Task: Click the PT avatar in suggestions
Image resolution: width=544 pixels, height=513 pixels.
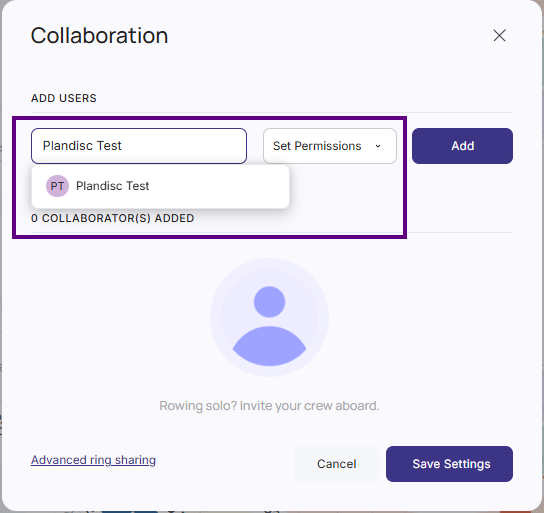Action: [57, 186]
